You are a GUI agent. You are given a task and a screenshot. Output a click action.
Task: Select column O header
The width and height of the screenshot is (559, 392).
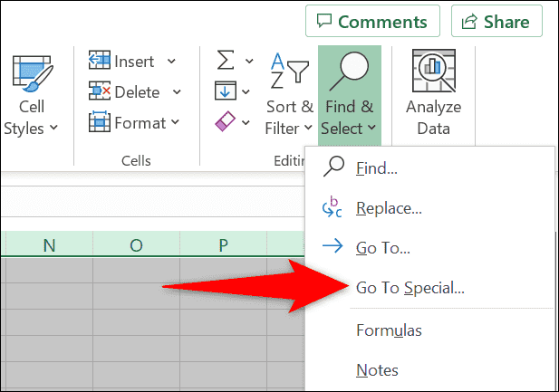pos(136,244)
